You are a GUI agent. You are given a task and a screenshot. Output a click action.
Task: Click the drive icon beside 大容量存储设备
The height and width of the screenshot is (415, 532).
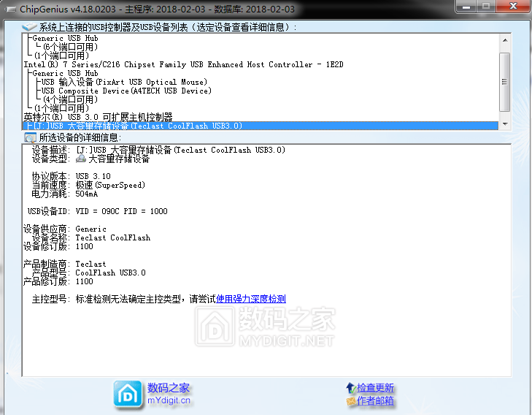click(81, 159)
